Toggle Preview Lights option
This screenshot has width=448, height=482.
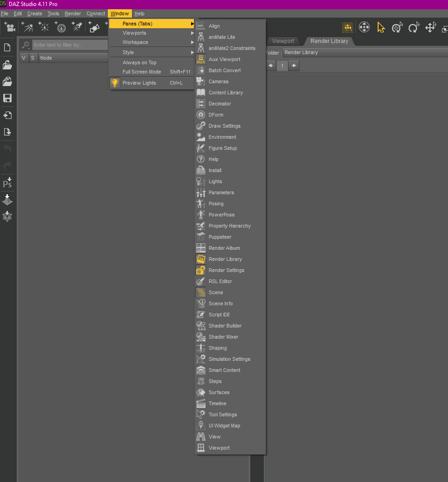[x=152, y=83]
